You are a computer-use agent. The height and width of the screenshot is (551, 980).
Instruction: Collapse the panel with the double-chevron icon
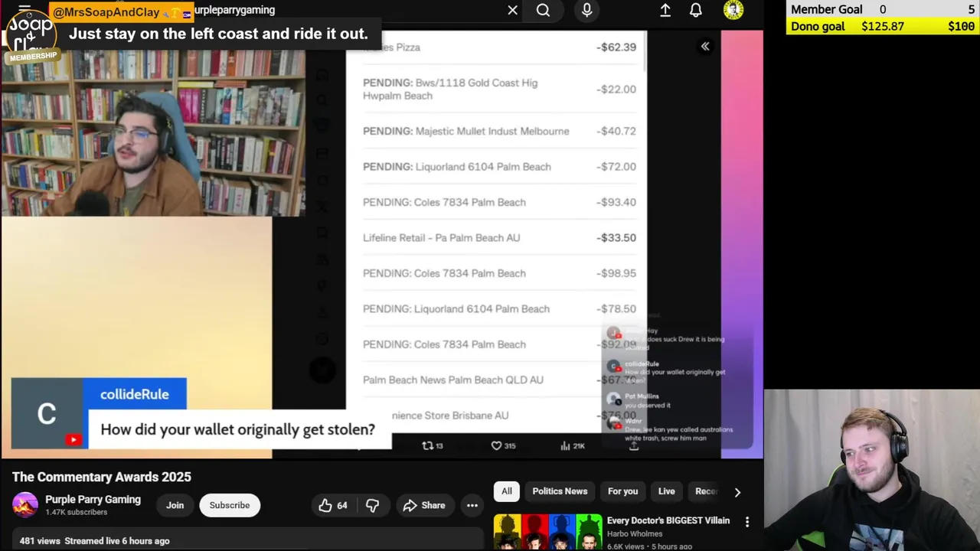(x=705, y=47)
